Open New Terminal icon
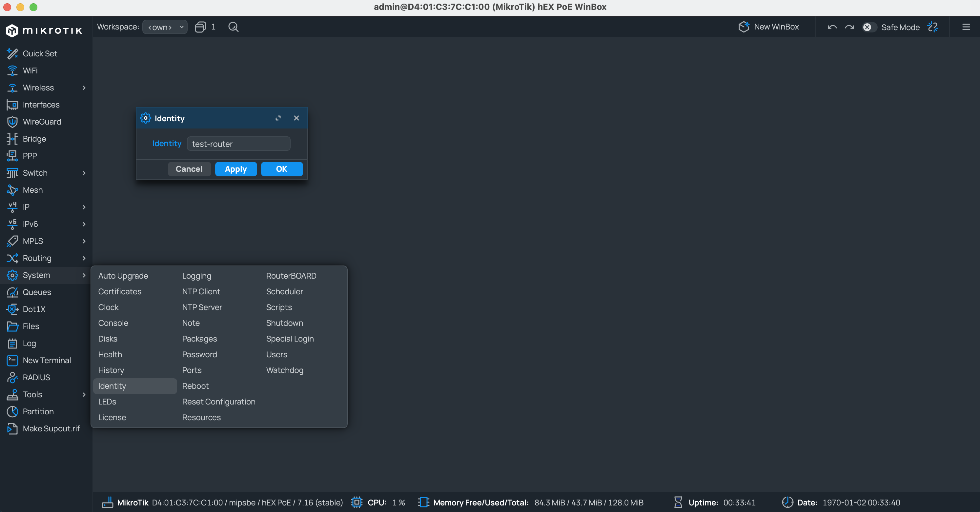 (12, 360)
